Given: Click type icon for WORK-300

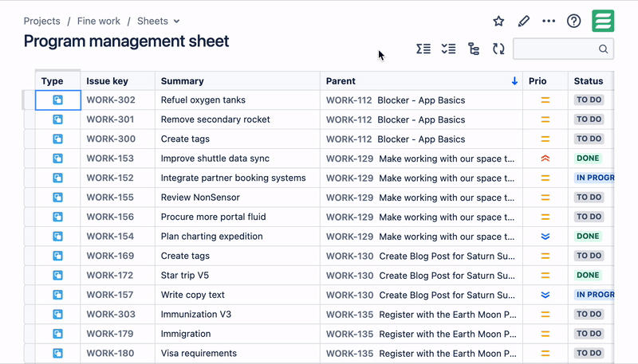Looking at the screenshot, I should pyautogui.click(x=57, y=139).
